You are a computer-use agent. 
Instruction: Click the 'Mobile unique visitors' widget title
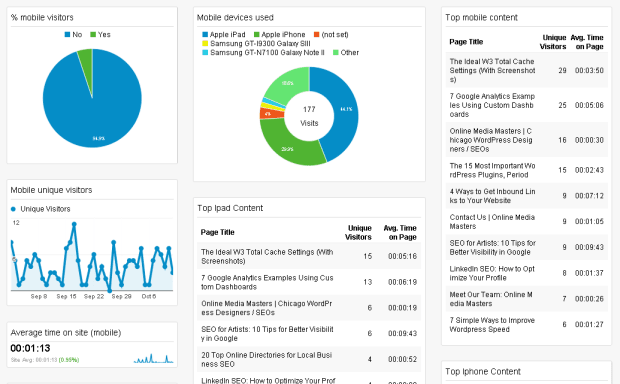[x=51, y=190]
